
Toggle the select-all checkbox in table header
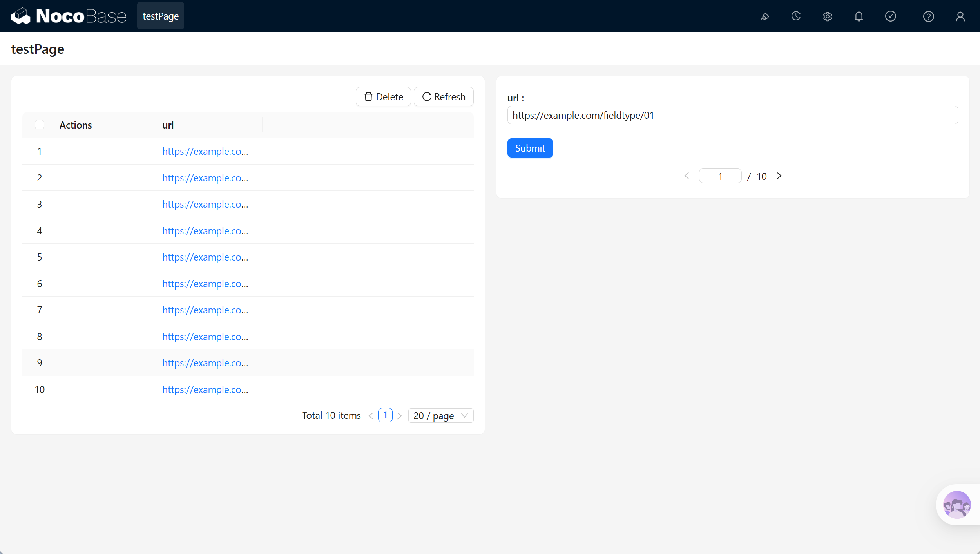point(40,125)
